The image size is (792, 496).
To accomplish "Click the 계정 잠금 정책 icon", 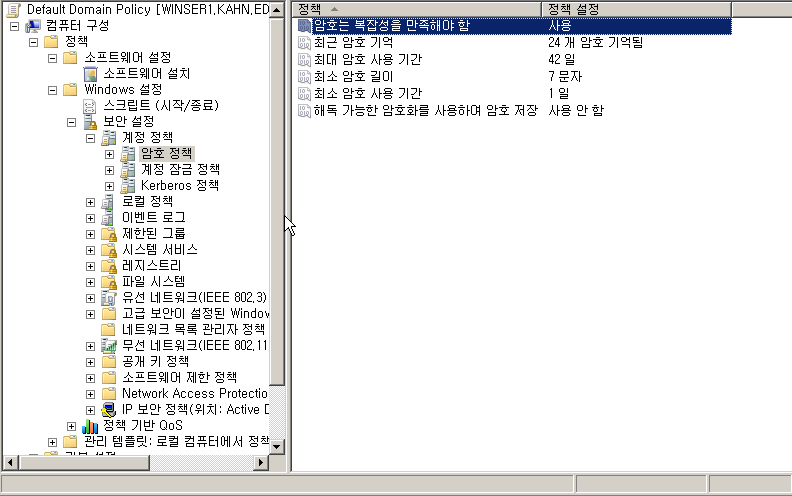I will coord(128,170).
